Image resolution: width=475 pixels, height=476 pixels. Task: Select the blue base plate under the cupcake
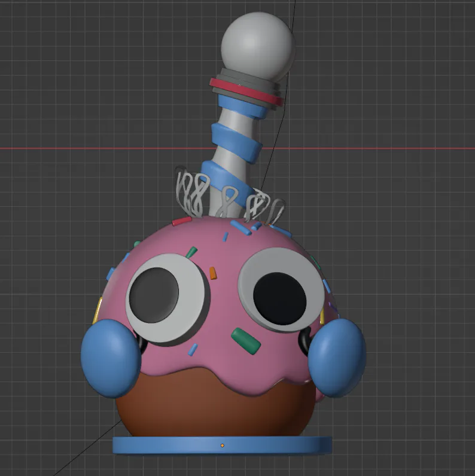coord(222,446)
